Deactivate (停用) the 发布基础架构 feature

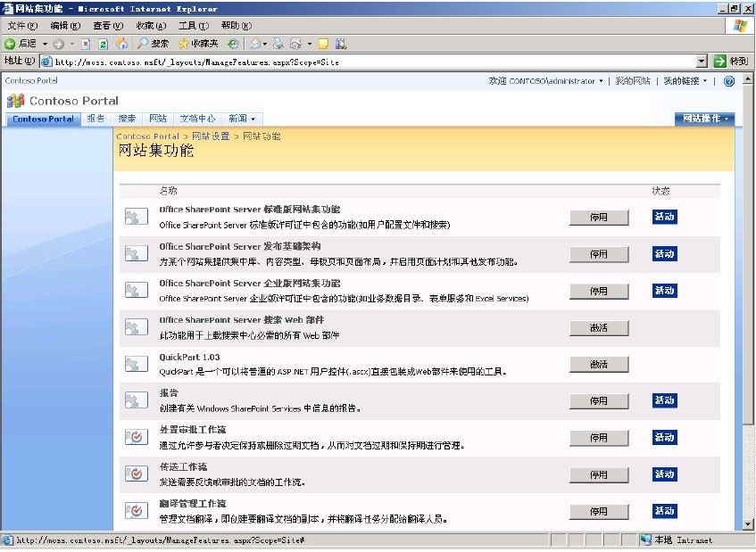coord(599,254)
